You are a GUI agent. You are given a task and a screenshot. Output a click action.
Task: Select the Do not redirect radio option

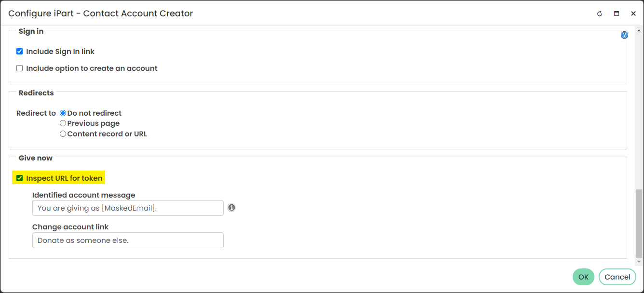click(63, 113)
